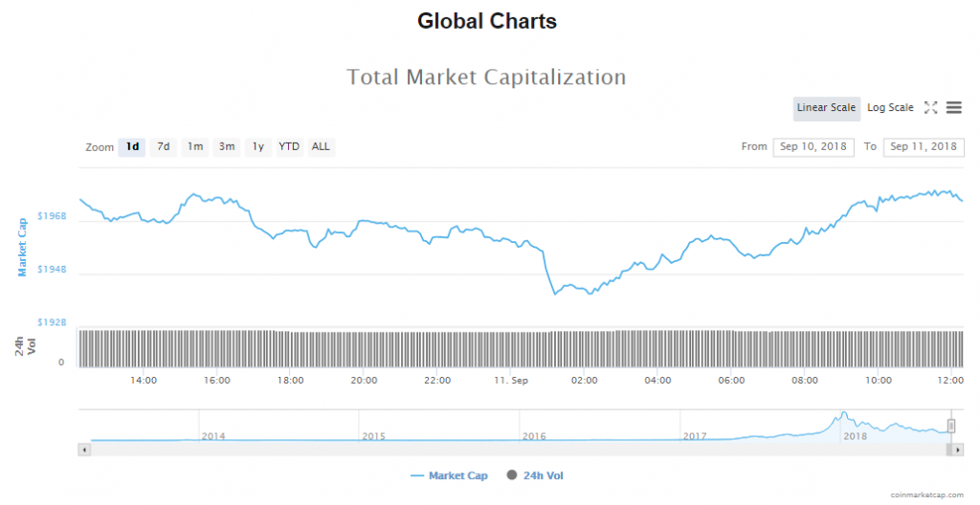Image resolution: width=980 pixels, height=505 pixels.
Task: Select the 7d zoom range
Action: click(x=164, y=147)
